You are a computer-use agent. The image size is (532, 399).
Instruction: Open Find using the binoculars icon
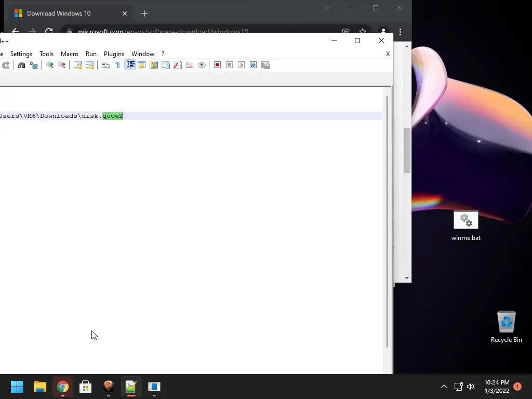coord(21,65)
